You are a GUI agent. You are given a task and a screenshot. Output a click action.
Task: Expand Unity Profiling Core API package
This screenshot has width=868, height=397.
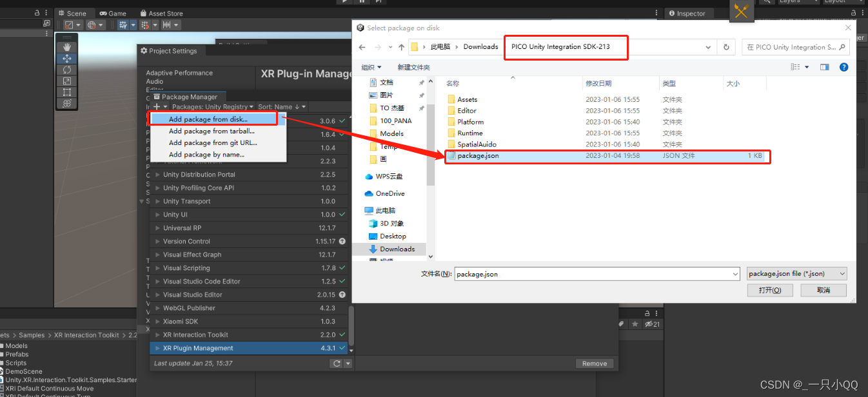click(x=157, y=188)
